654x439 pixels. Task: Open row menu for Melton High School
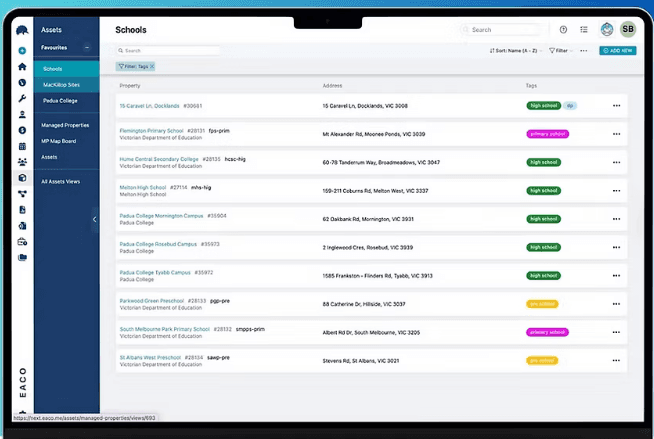click(x=616, y=191)
